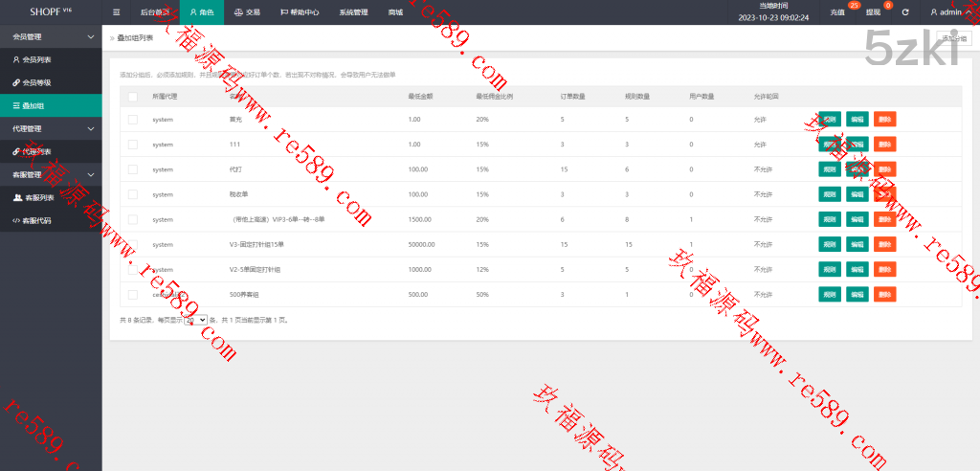Check the select-all checkbox in table header
The height and width of the screenshot is (471, 980).
point(133,97)
